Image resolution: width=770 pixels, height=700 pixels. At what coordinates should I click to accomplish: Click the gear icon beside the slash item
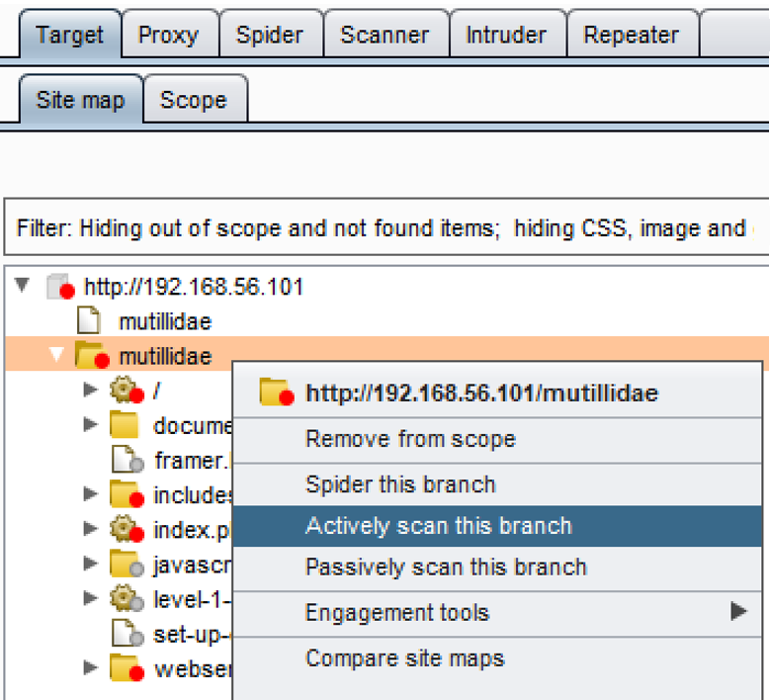click(x=122, y=392)
